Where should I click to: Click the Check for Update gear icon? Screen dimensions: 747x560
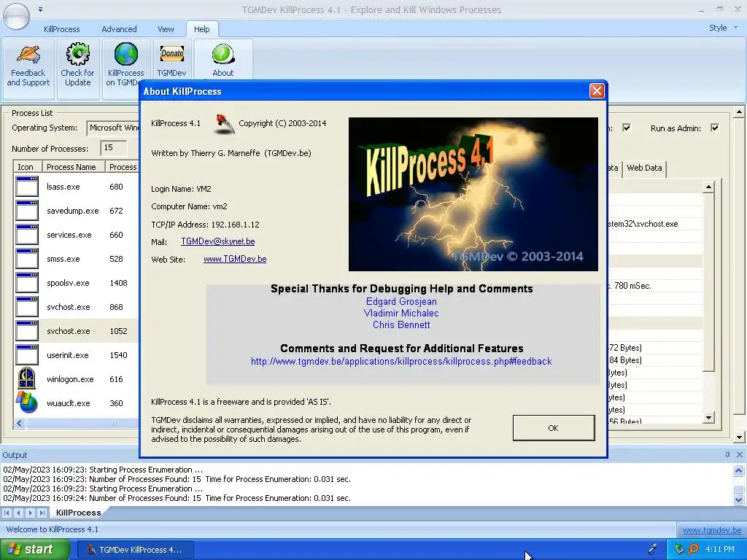pyautogui.click(x=77, y=54)
